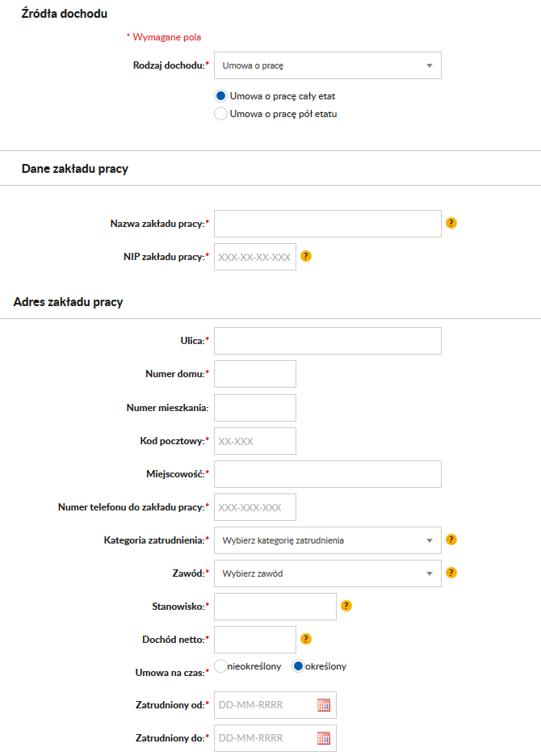This screenshot has height=756, width=541.
Task: Expand Kategoria zatrudnienia dropdown
Action: pyautogui.click(x=327, y=540)
